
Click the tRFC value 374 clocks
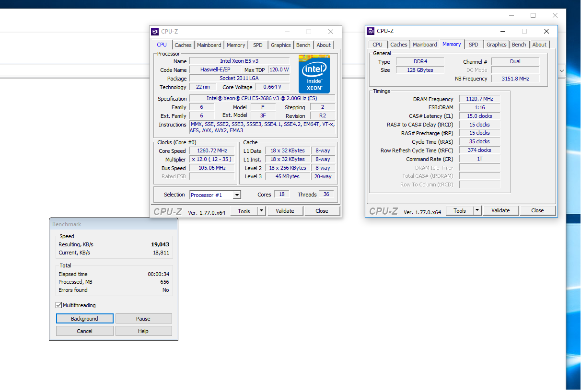click(x=479, y=150)
